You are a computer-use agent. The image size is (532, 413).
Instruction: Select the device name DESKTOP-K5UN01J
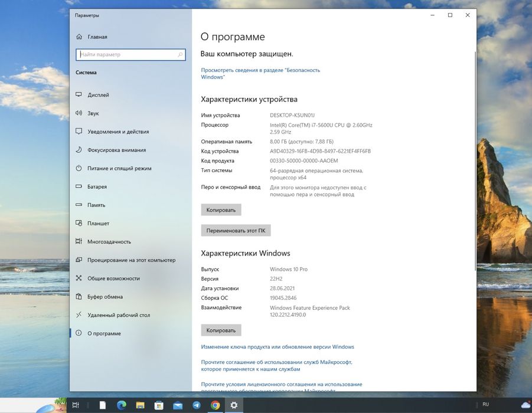coord(292,115)
